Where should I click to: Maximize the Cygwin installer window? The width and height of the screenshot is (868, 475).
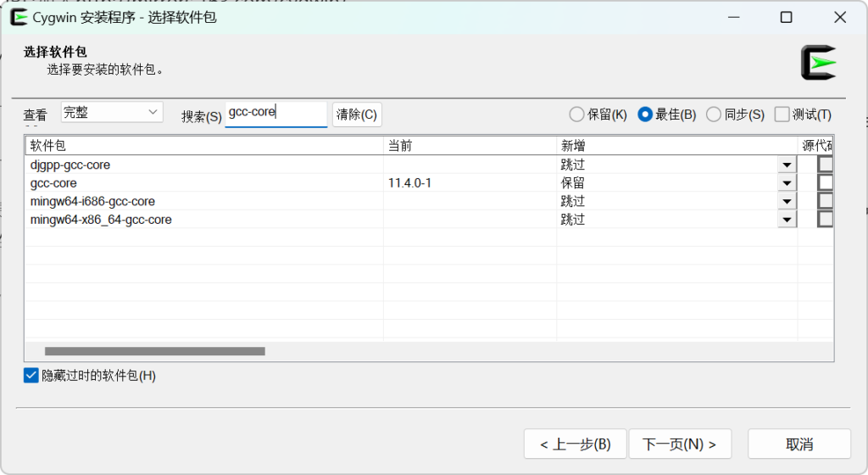point(786,17)
